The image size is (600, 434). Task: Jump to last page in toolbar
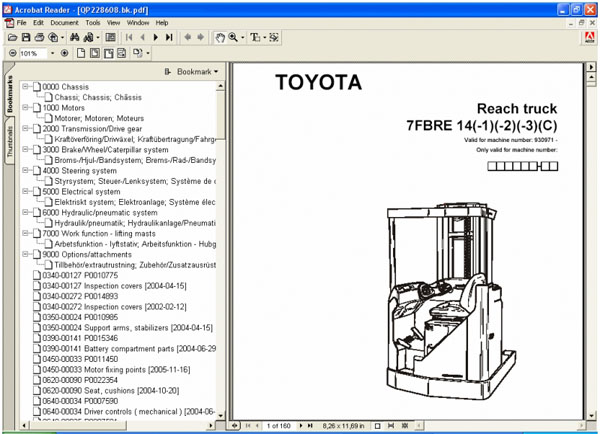pyautogui.click(x=169, y=38)
